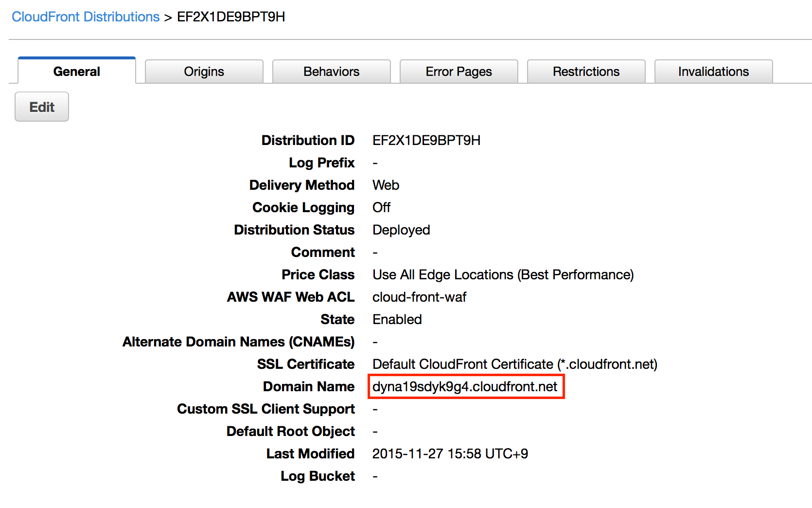Viewport: 812px width, 508px height.
Task: Select the EF2X1DE9BPT9H breadcrumb label
Action: [232, 16]
